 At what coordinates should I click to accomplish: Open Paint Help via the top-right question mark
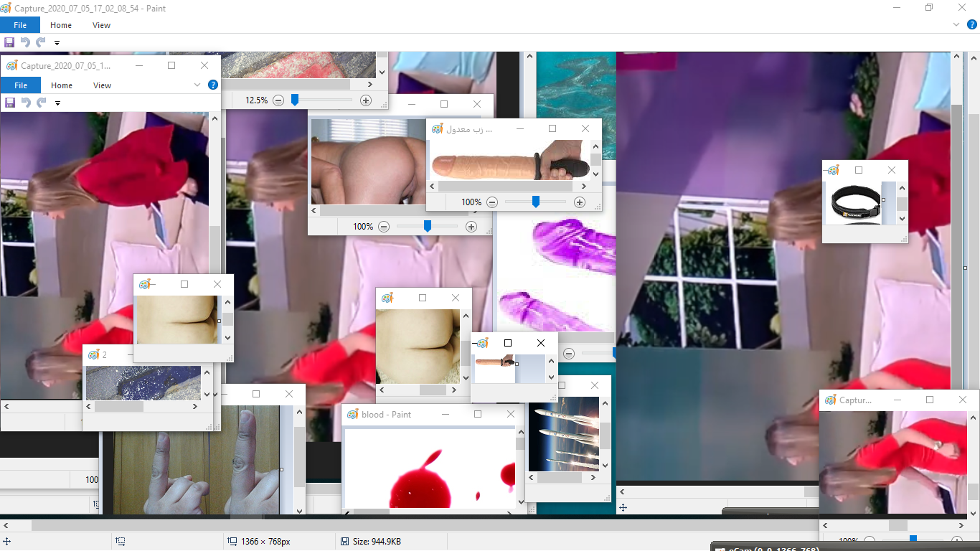click(x=972, y=24)
